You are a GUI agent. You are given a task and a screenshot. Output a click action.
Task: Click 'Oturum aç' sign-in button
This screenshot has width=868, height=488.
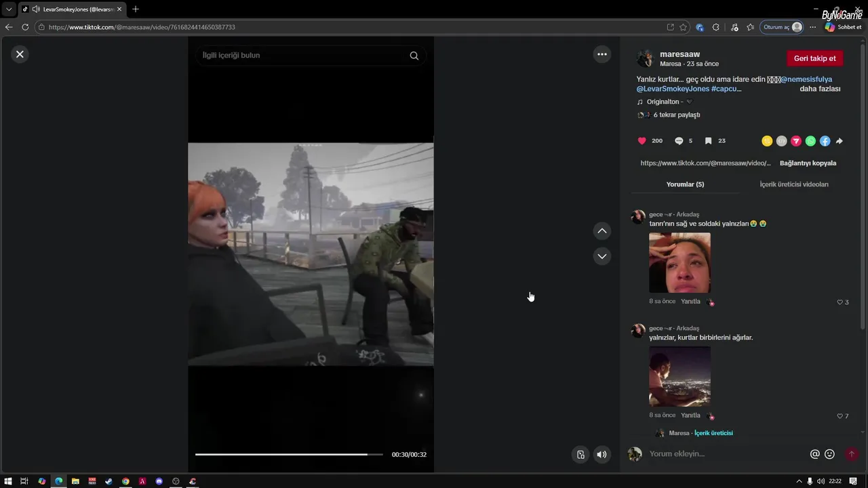coord(783,27)
